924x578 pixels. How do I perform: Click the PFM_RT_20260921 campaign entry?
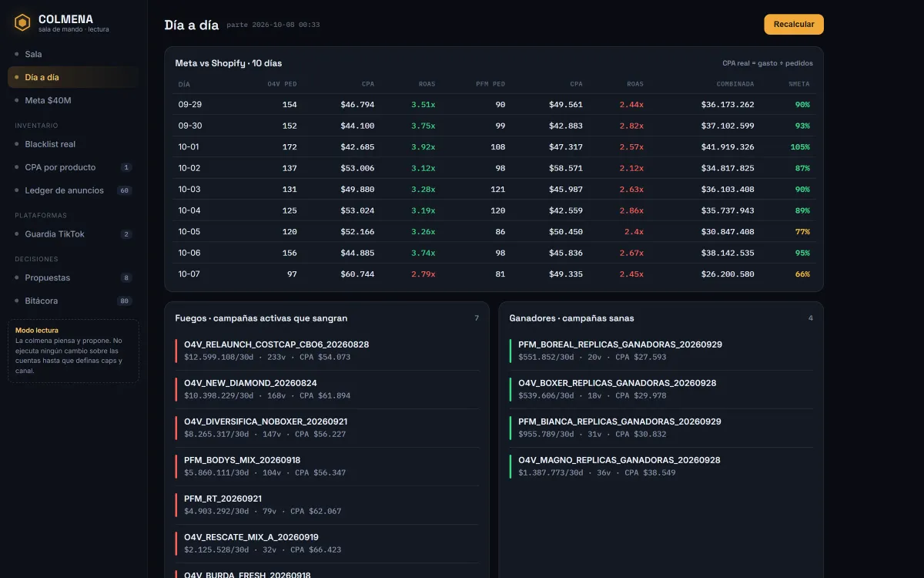(327, 505)
